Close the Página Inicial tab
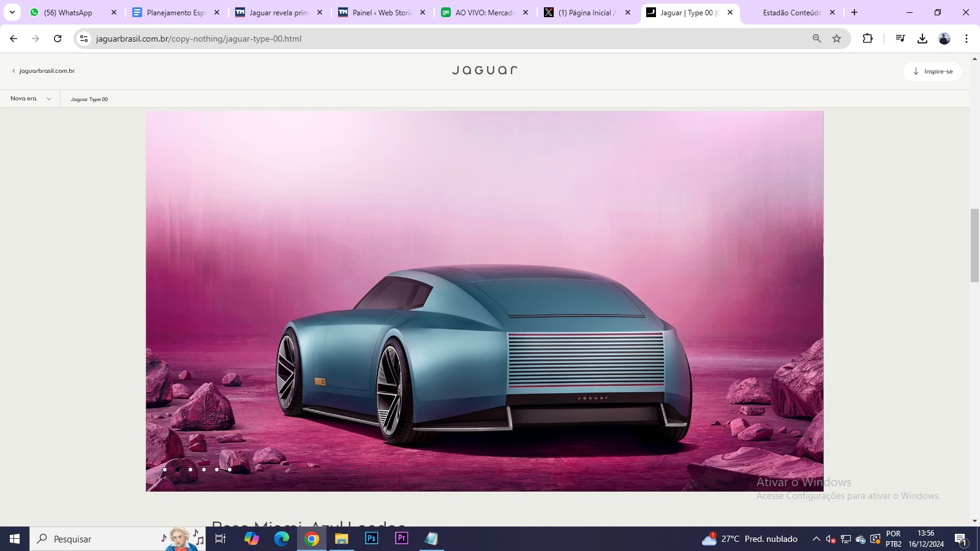Screen dimensions: 980x551 pyautogui.click(x=628, y=12)
